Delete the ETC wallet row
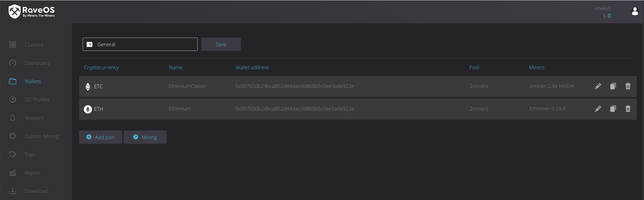Viewport: 644px width, 200px height. 628,86
